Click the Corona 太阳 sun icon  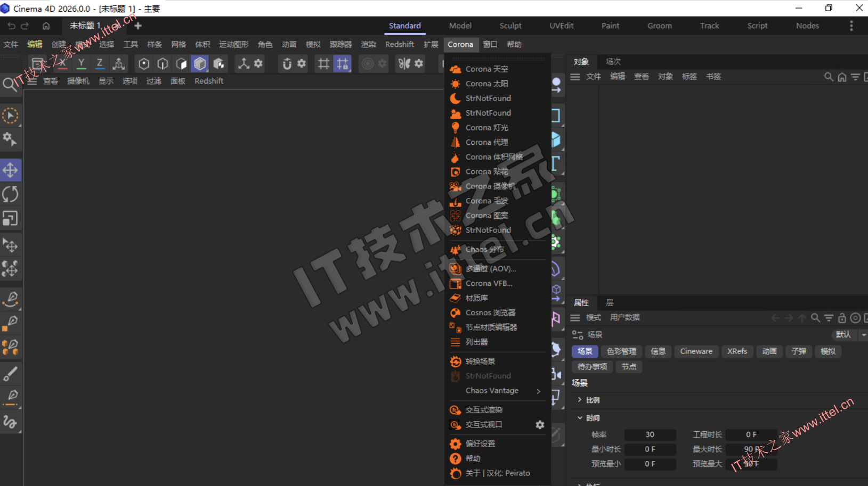pos(455,84)
